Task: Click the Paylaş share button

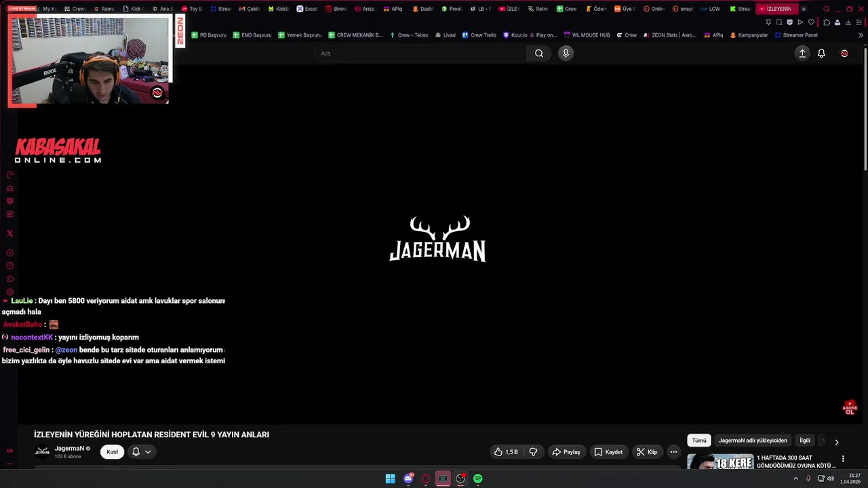Action: pos(566,452)
